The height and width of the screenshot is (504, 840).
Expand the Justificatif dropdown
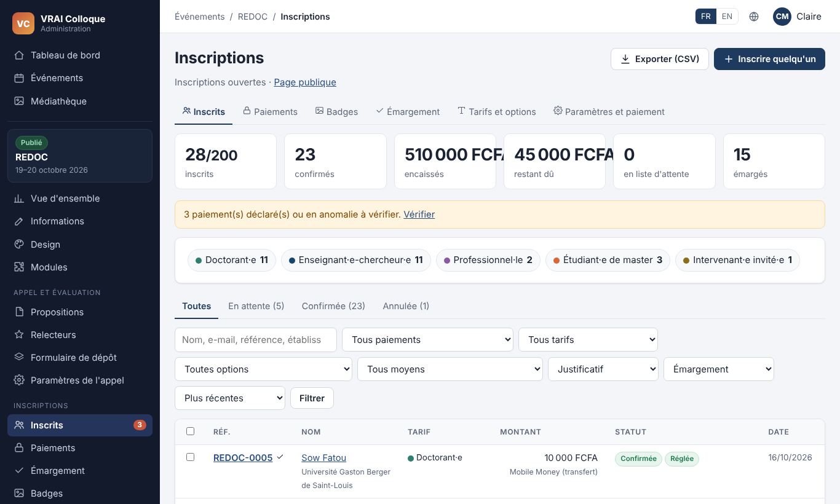603,369
